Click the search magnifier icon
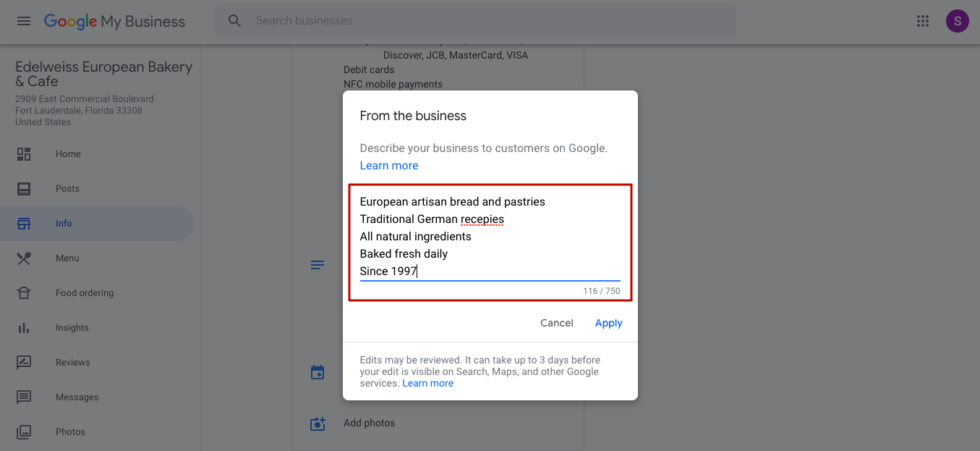980x451 pixels. (x=234, y=21)
